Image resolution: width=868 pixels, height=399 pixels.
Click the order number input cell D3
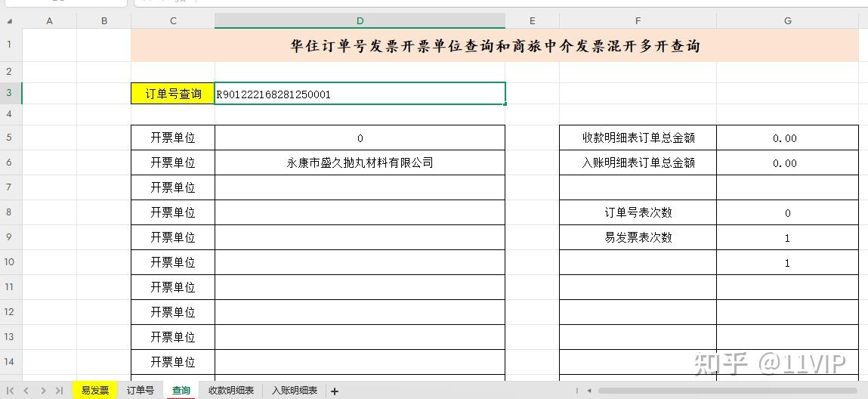pos(360,94)
